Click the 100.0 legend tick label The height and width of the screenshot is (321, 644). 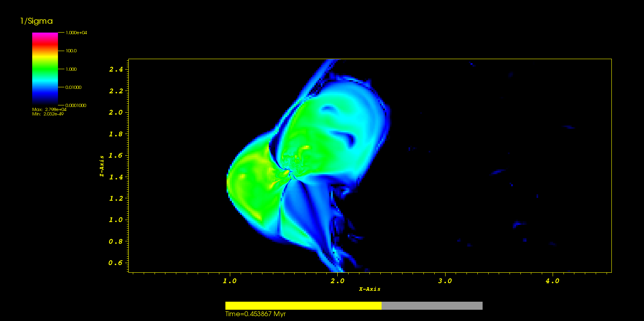(x=71, y=51)
